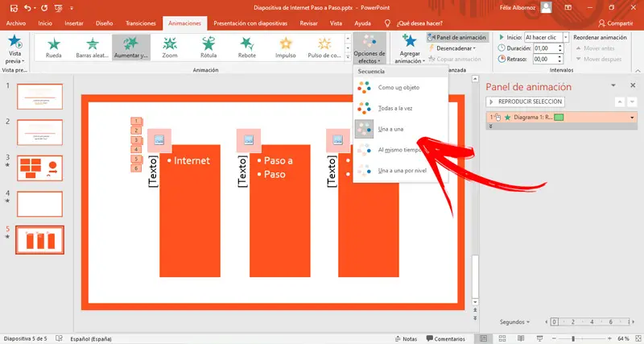The image size is (644, 344).
Task: Click the ¿Qué desea hacer? search box
Action: click(419, 23)
